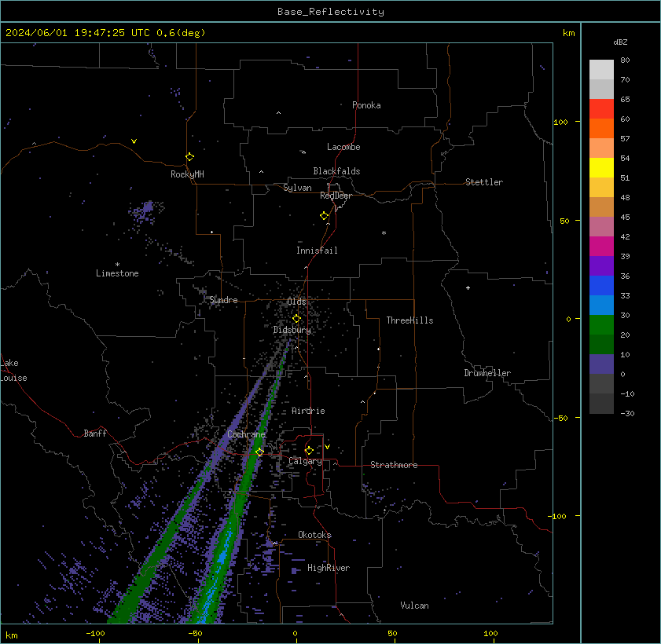Select the Vulcan label
The width and height of the screenshot is (661, 644).
pos(414,606)
